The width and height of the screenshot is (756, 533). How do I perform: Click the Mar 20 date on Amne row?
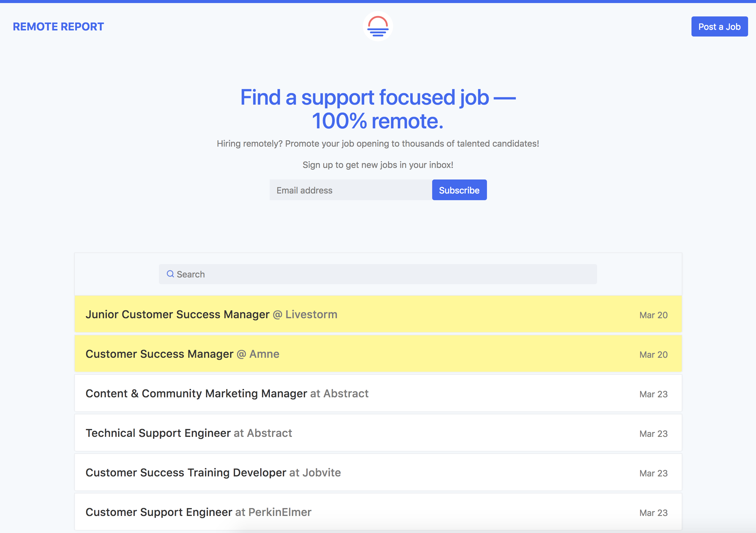pos(653,354)
